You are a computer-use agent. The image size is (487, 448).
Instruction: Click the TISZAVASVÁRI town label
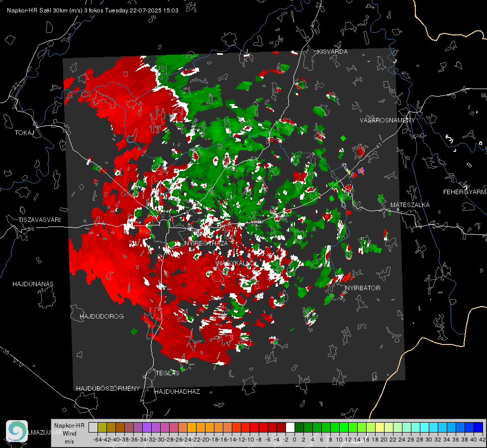(x=39, y=220)
